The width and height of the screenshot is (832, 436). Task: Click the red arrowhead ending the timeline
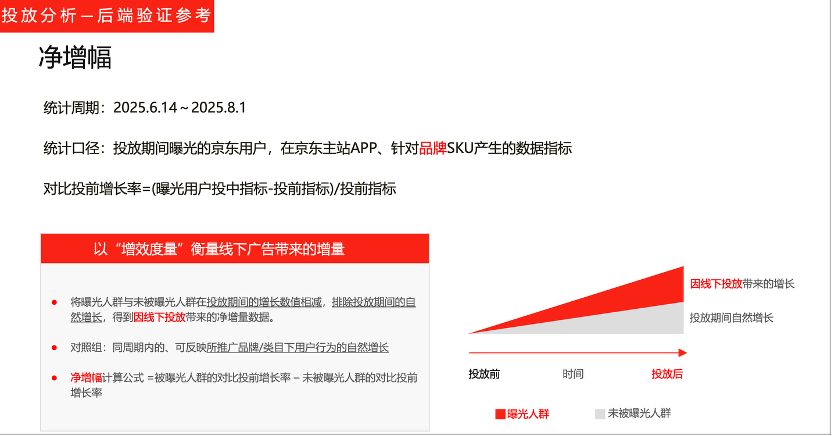tap(682, 353)
